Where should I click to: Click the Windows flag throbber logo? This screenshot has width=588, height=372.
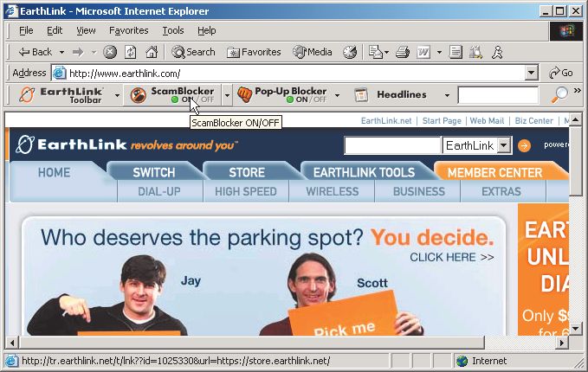pyautogui.click(x=567, y=31)
